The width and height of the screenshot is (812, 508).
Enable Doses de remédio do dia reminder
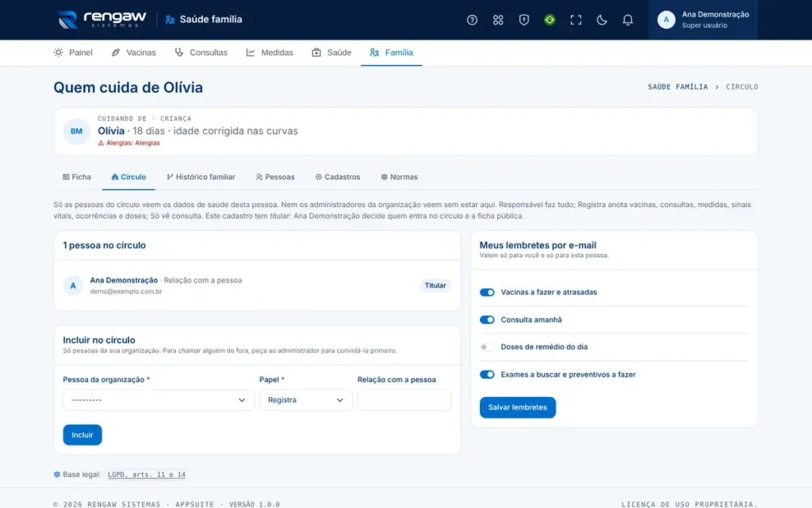pos(487,347)
